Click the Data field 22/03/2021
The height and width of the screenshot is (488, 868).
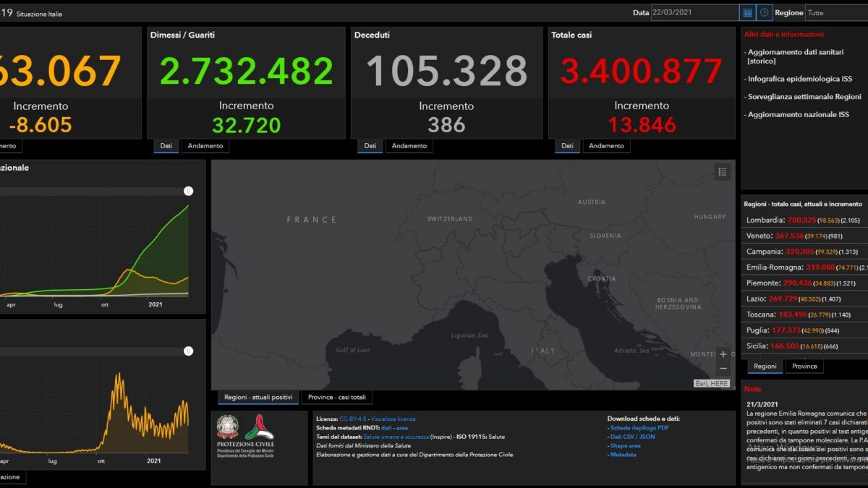(694, 12)
